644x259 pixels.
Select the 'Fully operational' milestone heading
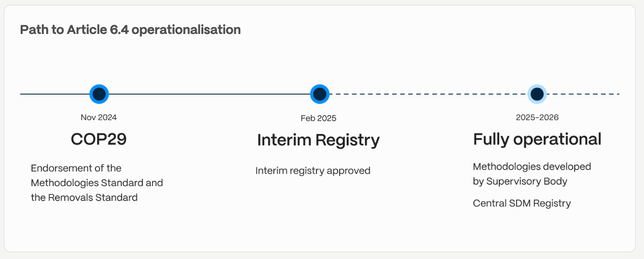coord(537,139)
